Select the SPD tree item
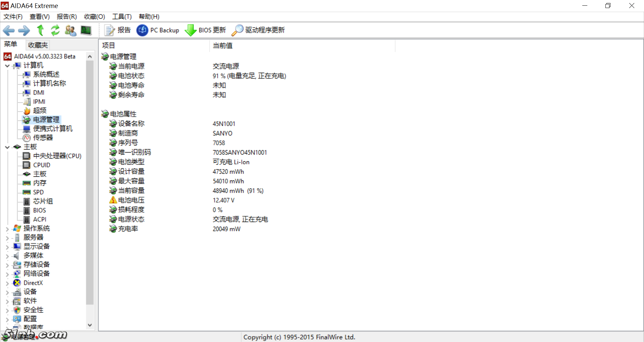This screenshot has height=342, width=644. pyautogui.click(x=38, y=192)
